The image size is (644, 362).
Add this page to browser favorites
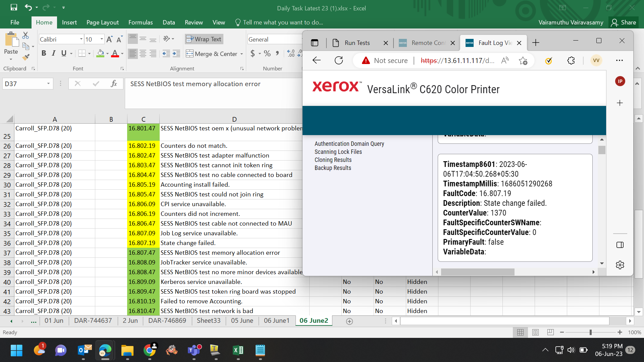[523, 60]
